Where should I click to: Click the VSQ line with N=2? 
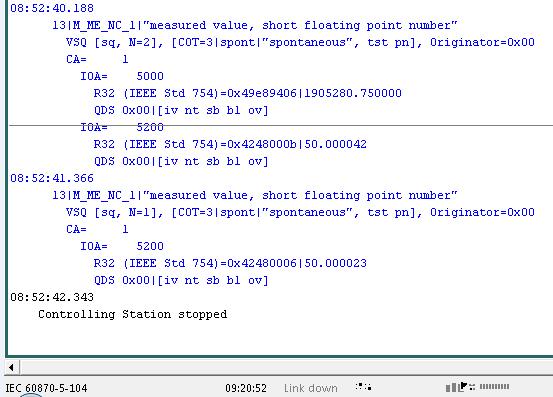300,42
